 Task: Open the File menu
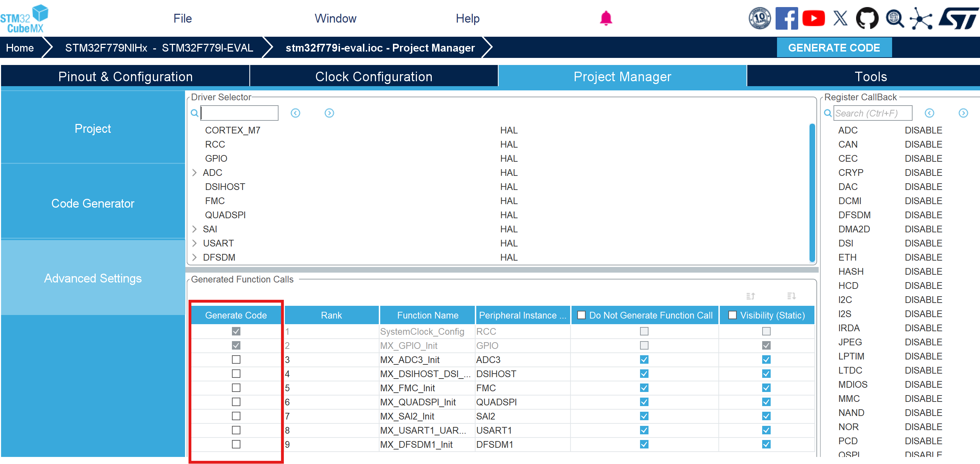pos(182,18)
